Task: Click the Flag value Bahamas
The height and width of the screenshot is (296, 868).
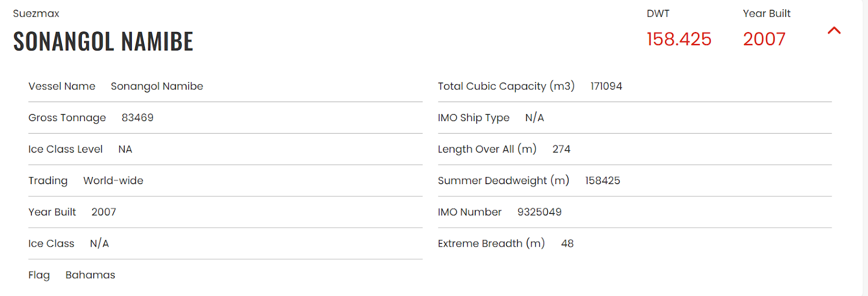Action: pyautogui.click(x=90, y=275)
